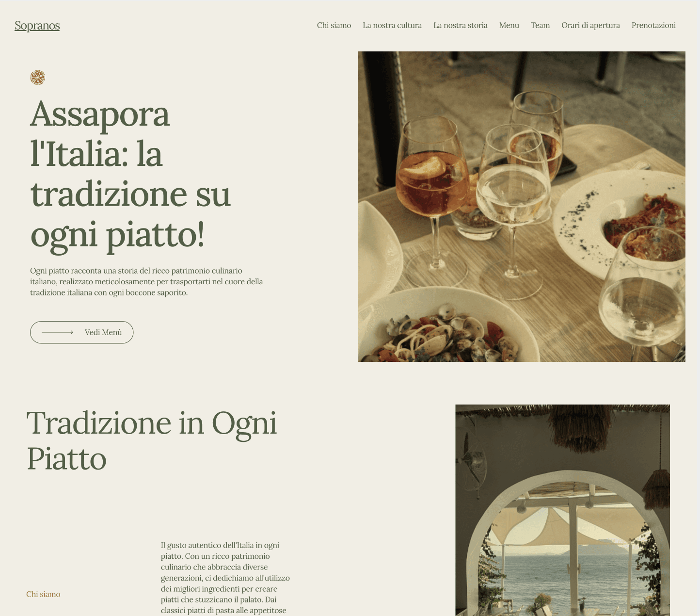Go to Prenotazioni in the header
This screenshot has height=616, width=700.
point(653,25)
